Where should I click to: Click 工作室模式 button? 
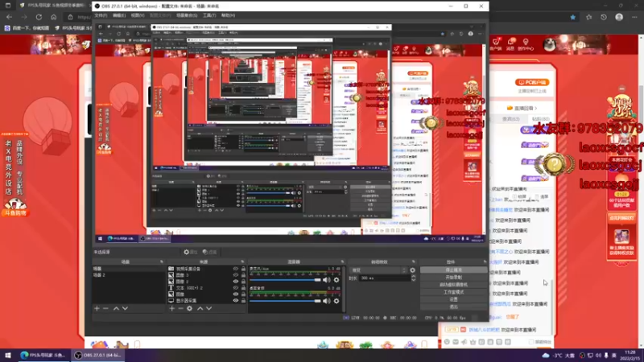point(453,292)
